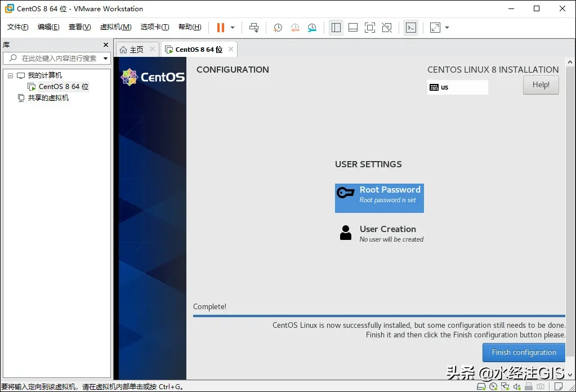The height and width of the screenshot is (392, 576).
Task: Click the Complete! status text
Action: (210, 307)
